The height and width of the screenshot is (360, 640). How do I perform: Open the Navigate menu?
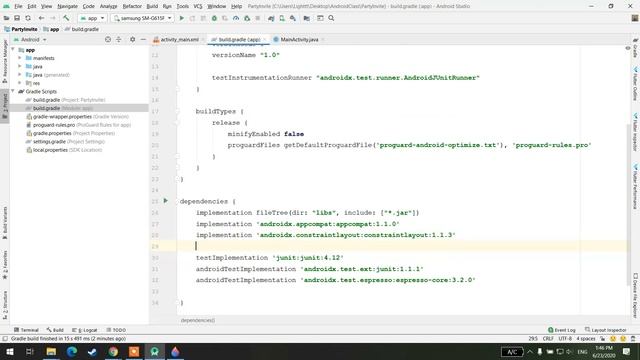[x=67, y=6]
